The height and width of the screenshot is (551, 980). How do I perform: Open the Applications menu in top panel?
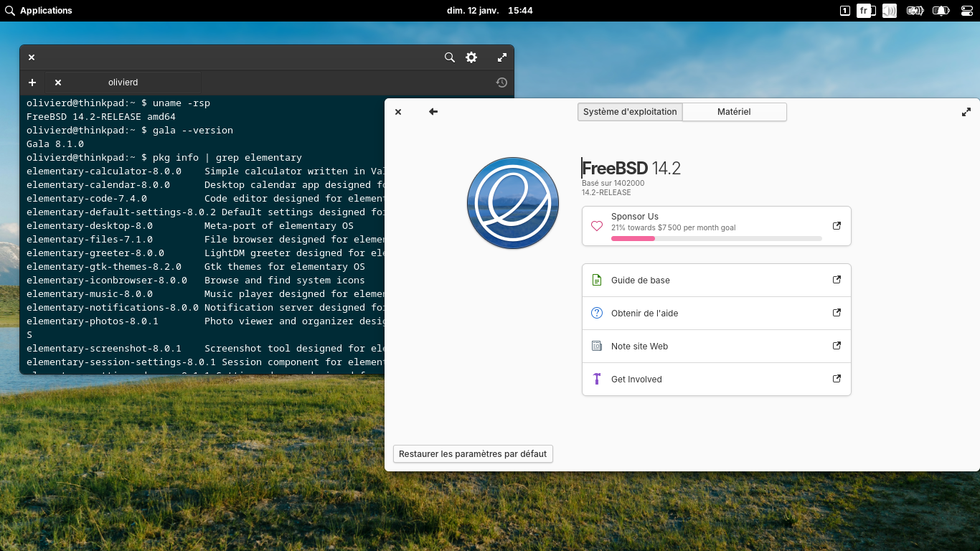pos(39,11)
